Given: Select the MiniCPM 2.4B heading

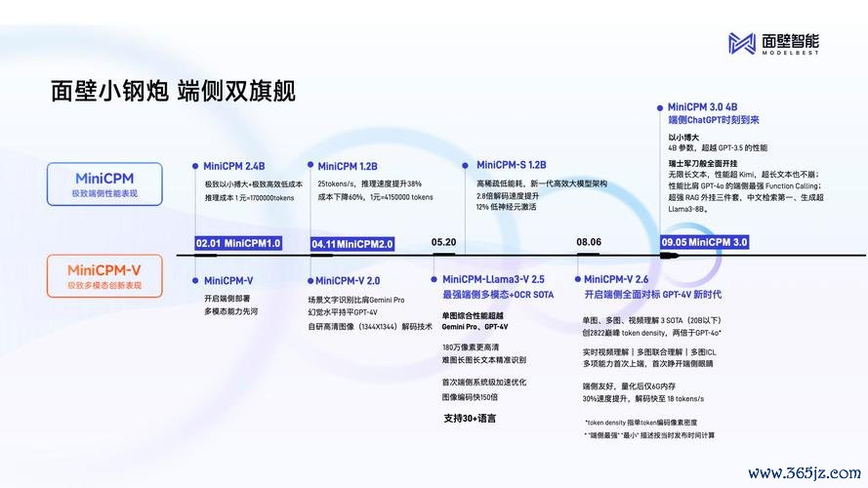Looking at the screenshot, I should pos(233,166).
